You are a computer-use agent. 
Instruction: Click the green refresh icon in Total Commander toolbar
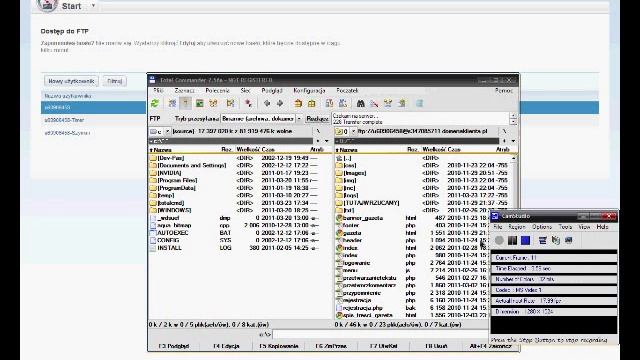155,104
